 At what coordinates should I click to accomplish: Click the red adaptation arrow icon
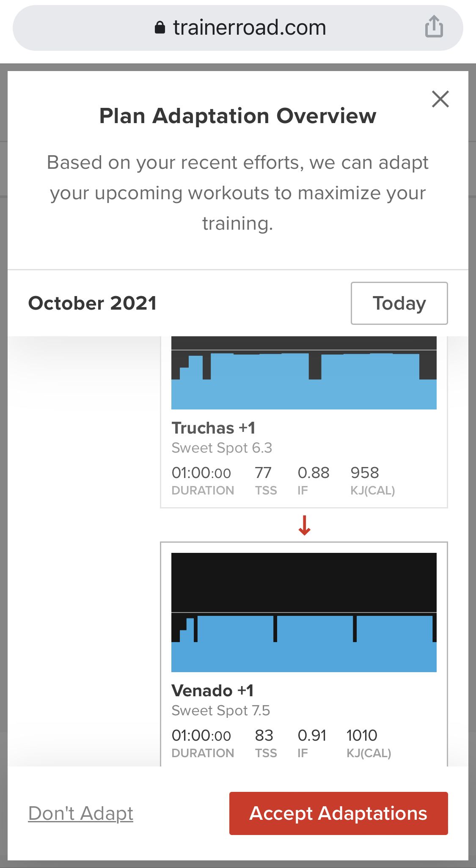point(304,525)
